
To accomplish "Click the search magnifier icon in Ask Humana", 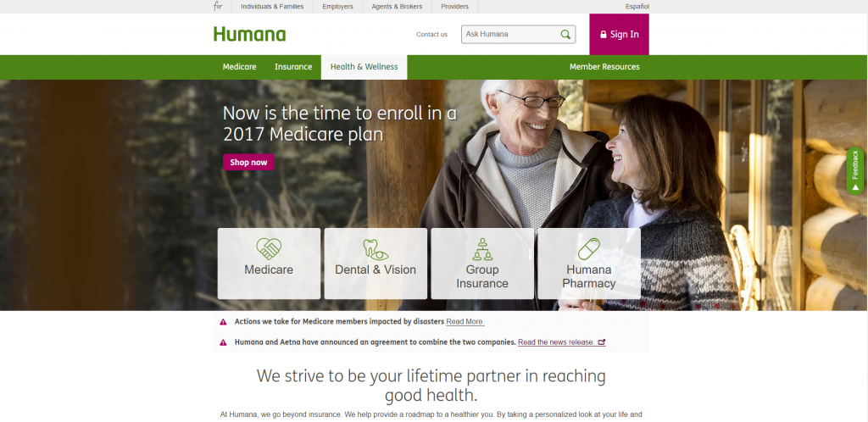I will coord(565,34).
